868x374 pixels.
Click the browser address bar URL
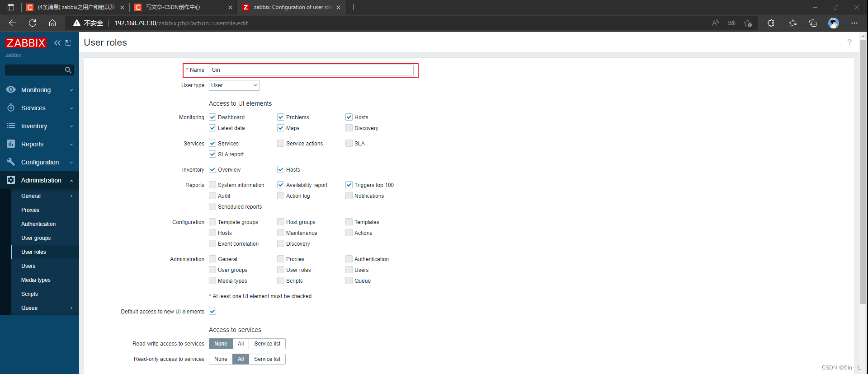[181, 23]
